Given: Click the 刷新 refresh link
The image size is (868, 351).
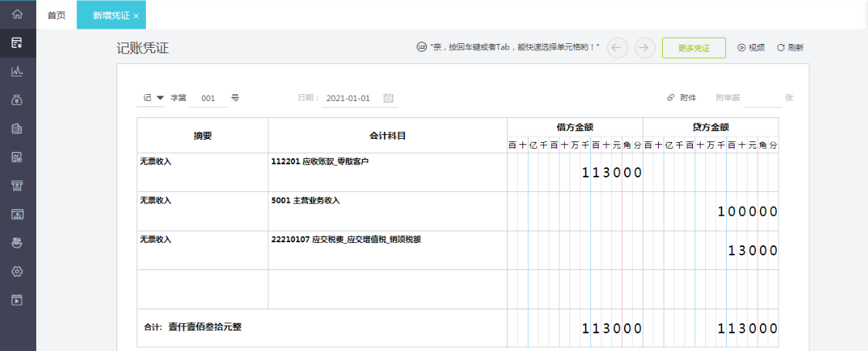Looking at the screenshot, I should coord(791,48).
